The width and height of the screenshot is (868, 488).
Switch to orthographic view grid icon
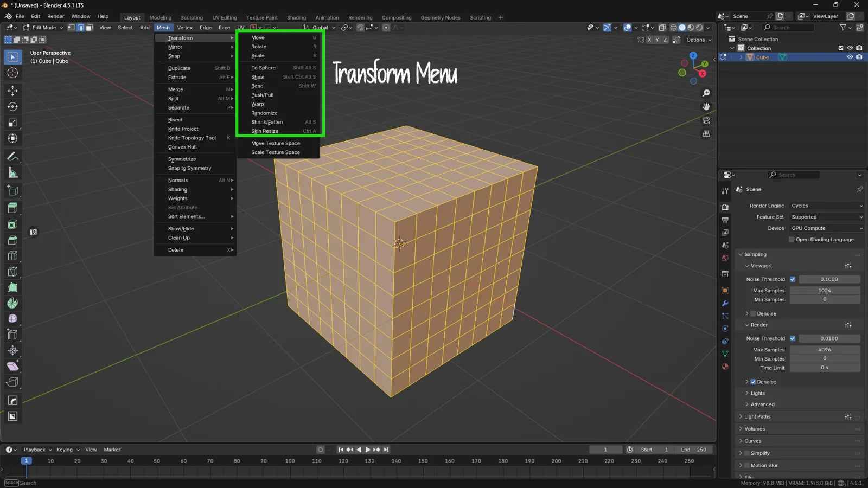[x=706, y=134]
